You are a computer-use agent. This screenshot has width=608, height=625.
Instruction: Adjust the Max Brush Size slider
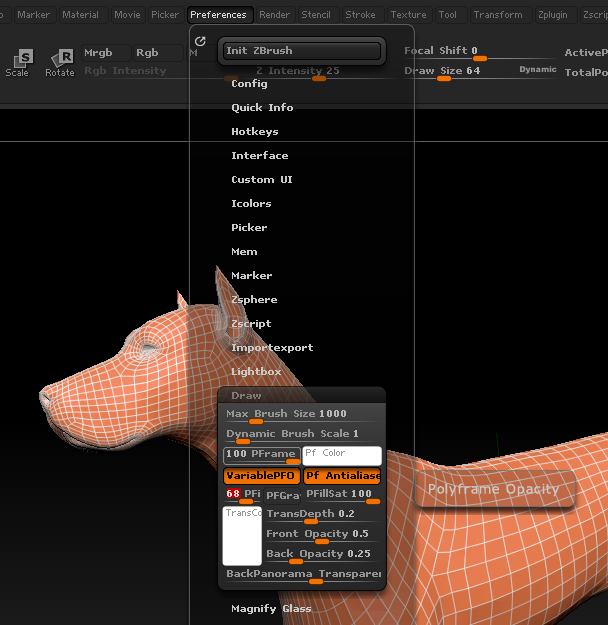302,415
